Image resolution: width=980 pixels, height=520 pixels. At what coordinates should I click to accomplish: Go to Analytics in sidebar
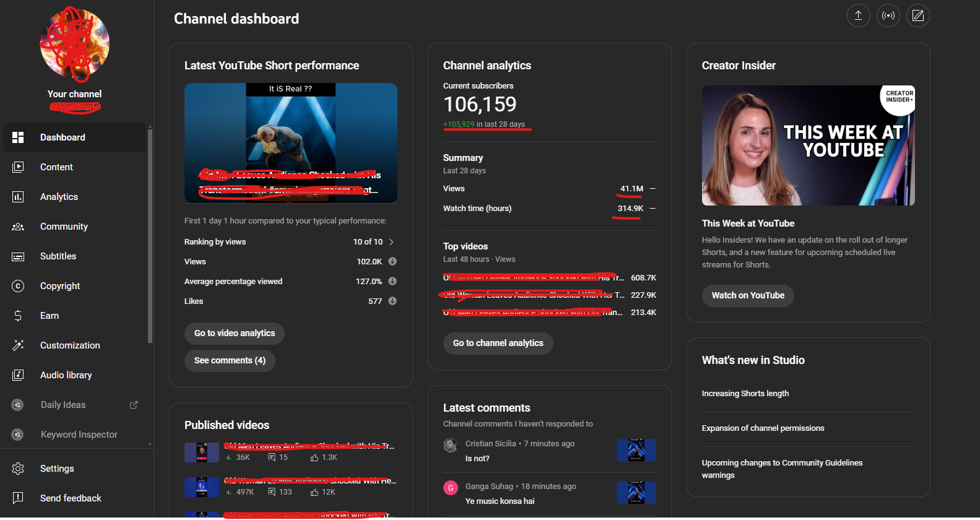[75, 197]
